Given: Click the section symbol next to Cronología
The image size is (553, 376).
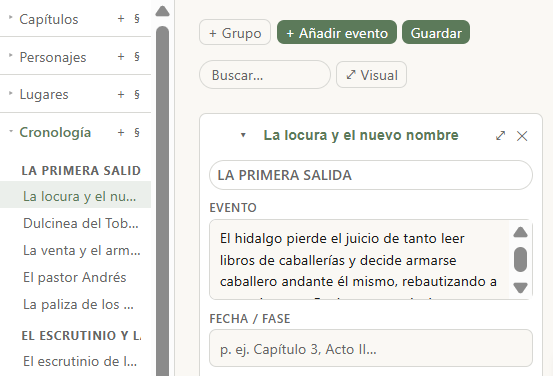Looking at the screenshot, I should point(137,133).
